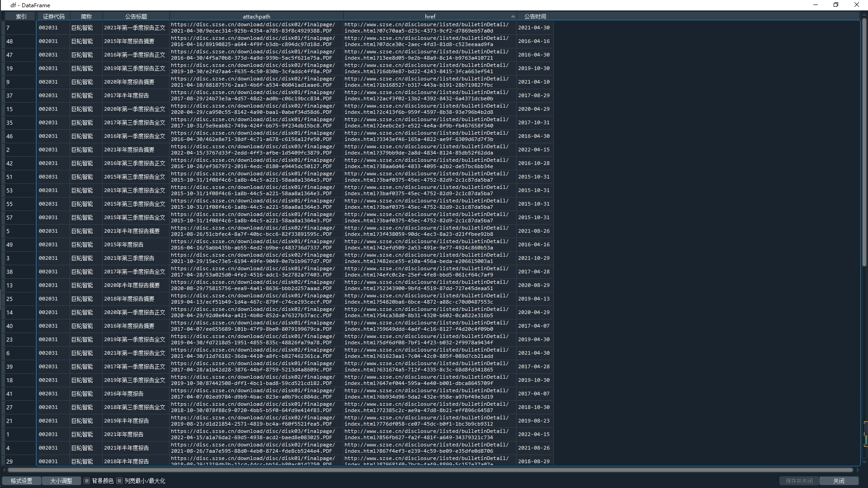The height and width of the screenshot is (488, 868).
Task: Select title cell 2019年第三季度报告正文
Action: (x=136, y=68)
